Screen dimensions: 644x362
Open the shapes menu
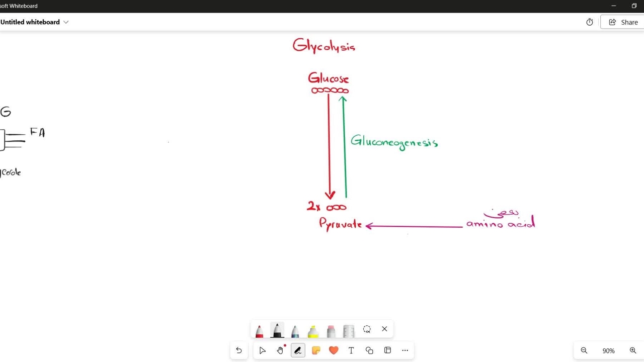[x=369, y=350]
